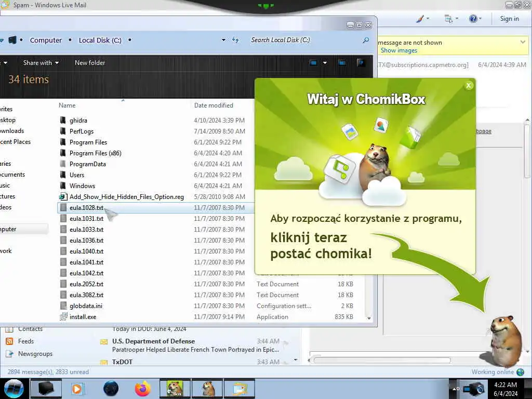Select eula.1042.txt file
This screenshot has width=532, height=399.
tap(86, 273)
